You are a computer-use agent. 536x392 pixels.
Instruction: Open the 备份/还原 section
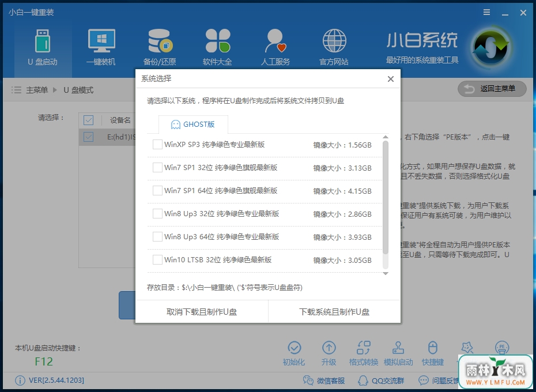click(160, 48)
